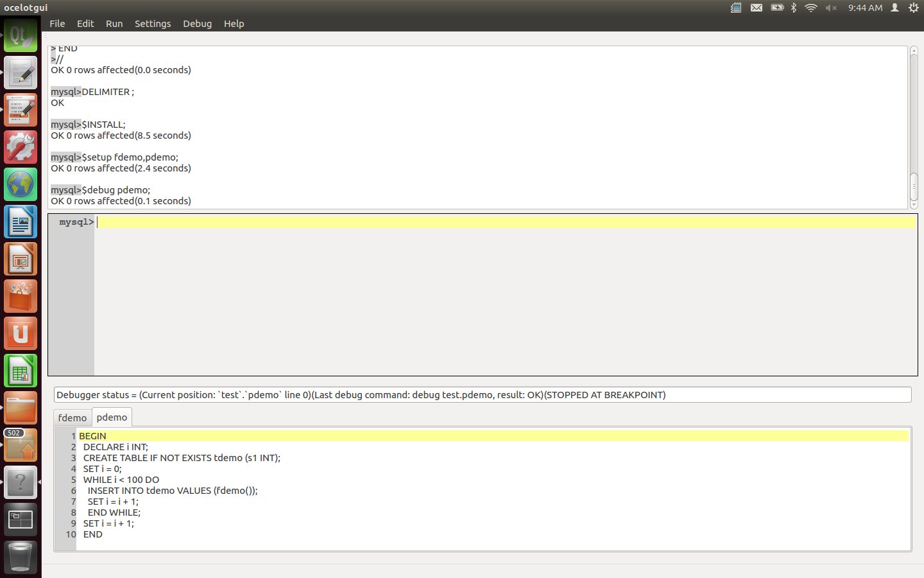Click 'OK 0 rows affected(2.4 seconds)' text
The image size is (924, 578).
(x=121, y=168)
